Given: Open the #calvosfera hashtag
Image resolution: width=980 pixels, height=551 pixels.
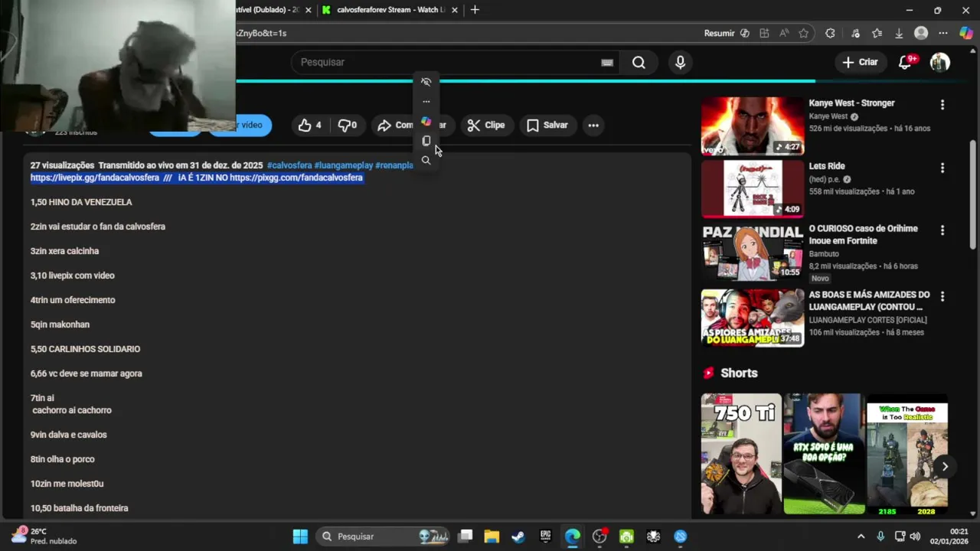Looking at the screenshot, I should click(289, 165).
